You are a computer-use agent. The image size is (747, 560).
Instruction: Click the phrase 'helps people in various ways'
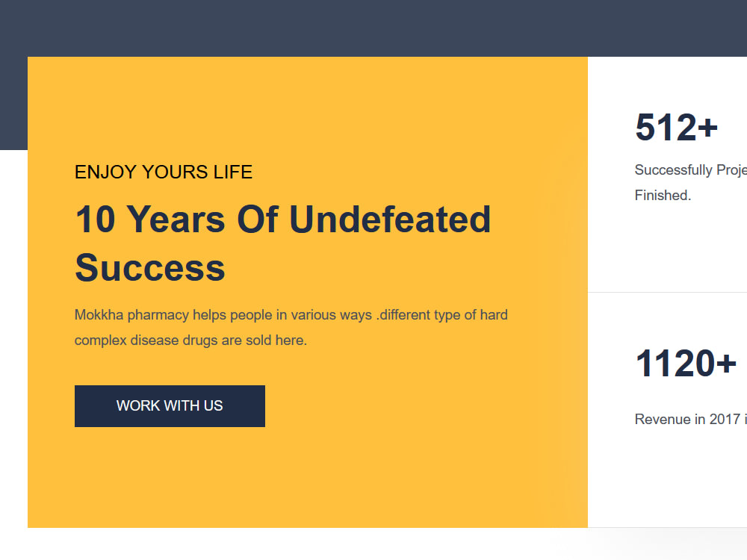pos(282,315)
